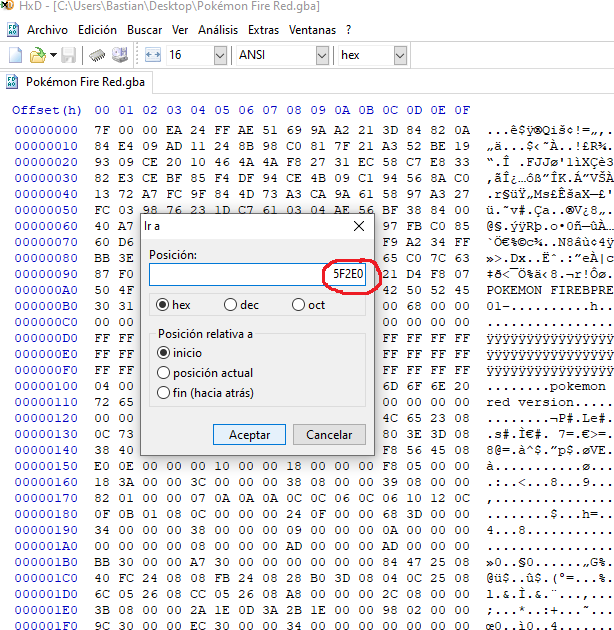Click the Offset(h) column header
This screenshot has width=614, height=630.
click(x=47, y=110)
